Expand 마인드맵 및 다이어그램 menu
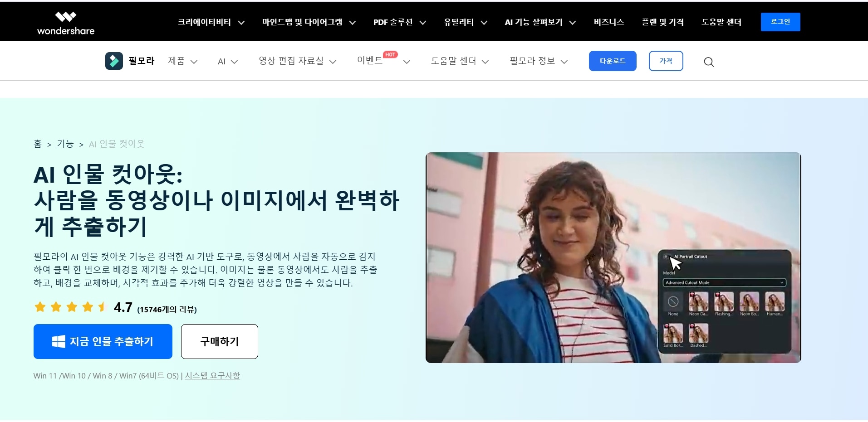 point(309,22)
